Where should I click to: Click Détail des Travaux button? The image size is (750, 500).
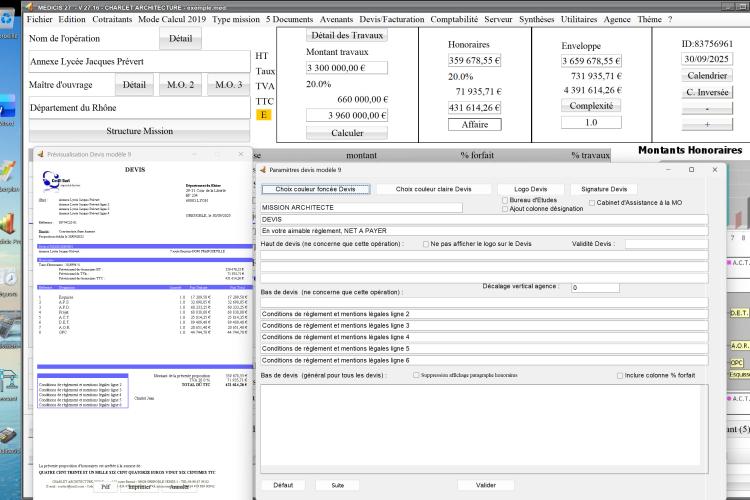[x=347, y=35]
